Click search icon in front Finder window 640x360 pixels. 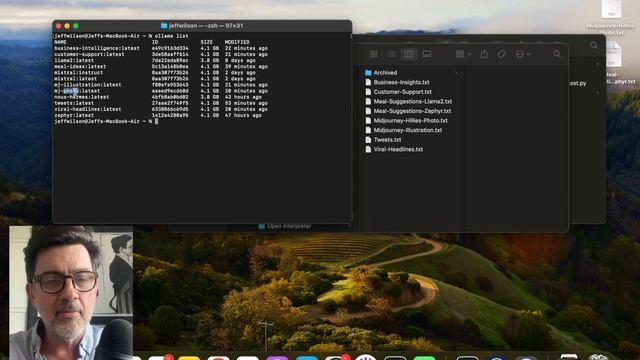tap(557, 54)
